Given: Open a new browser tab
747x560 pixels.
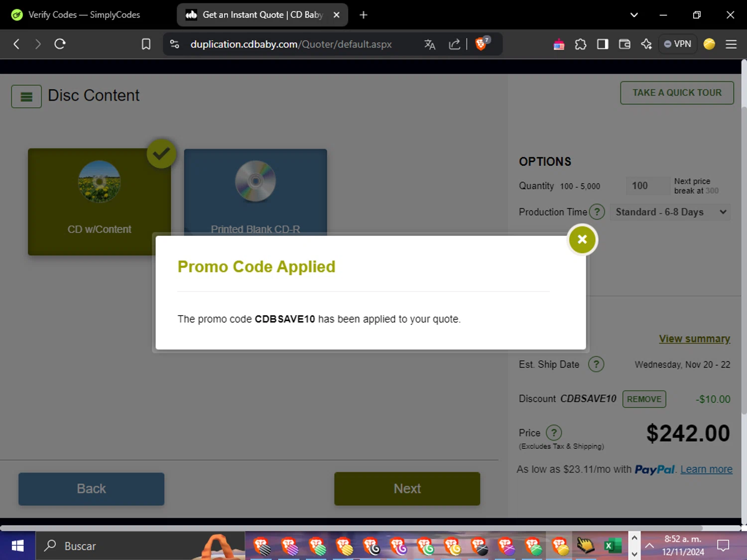Looking at the screenshot, I should 364,15.
